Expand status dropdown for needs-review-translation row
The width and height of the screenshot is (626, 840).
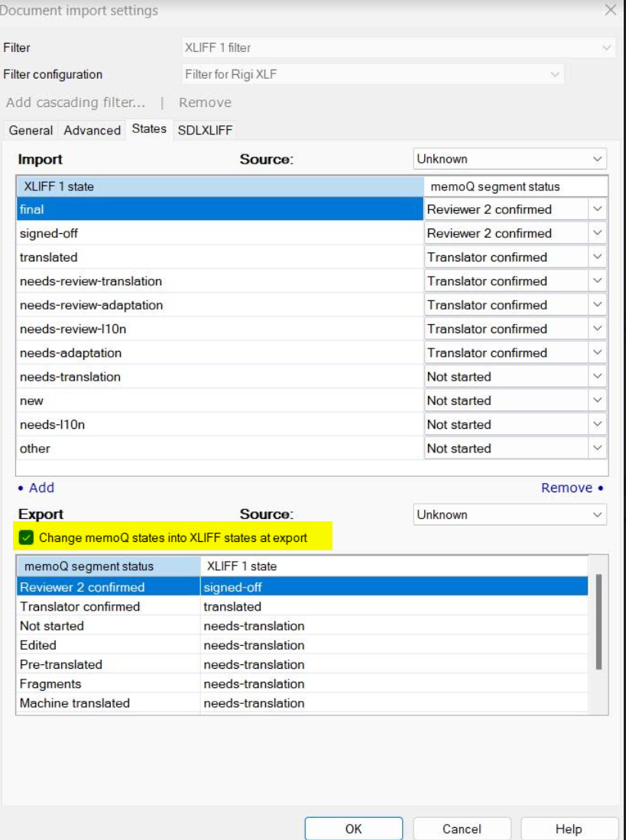(597, 281)
